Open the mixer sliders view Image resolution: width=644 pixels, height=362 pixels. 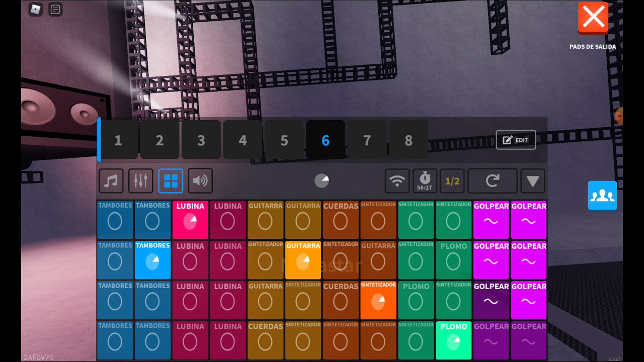click(x=141, y=181)
